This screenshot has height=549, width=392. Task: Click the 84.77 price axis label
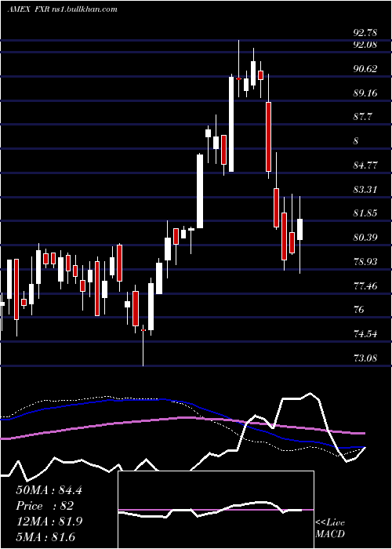coord(365,165)
